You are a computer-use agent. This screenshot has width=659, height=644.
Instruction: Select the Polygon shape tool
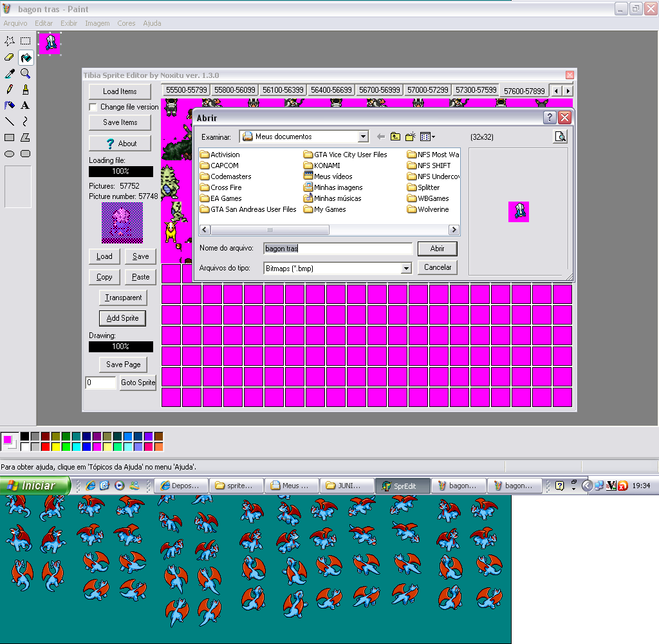coord(26,138)
